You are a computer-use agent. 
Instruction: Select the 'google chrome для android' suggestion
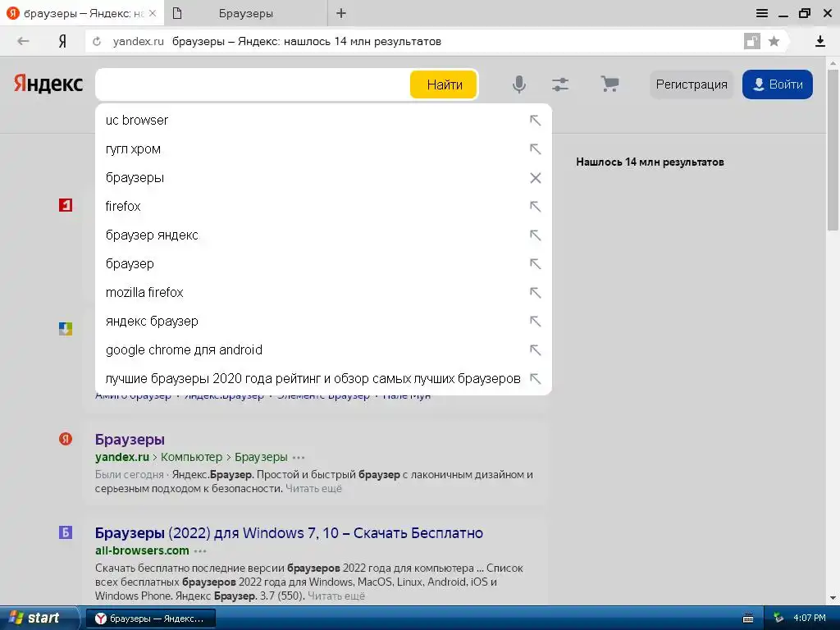(x=323, y=349)
